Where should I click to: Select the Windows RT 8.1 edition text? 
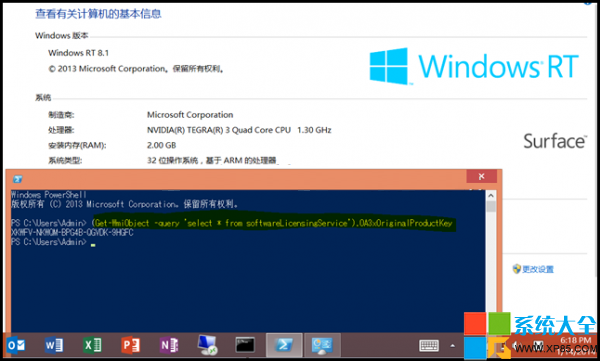[x=78, y=53]
